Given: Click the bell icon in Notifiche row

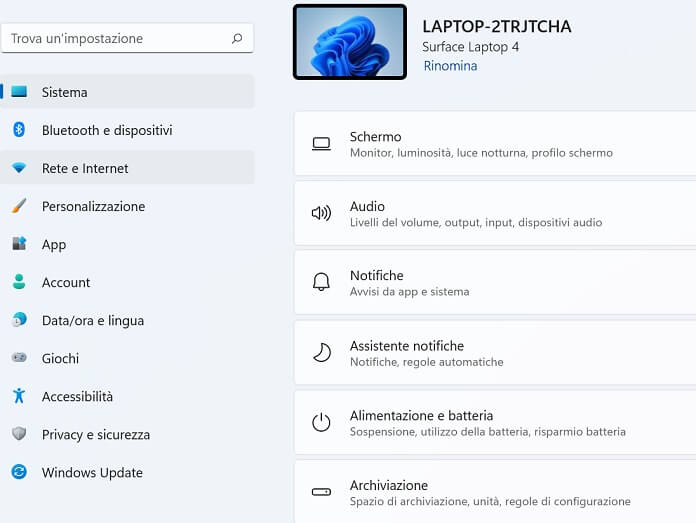Looking at the screenshot, I should pyautogui.click(x=321, y=282).
